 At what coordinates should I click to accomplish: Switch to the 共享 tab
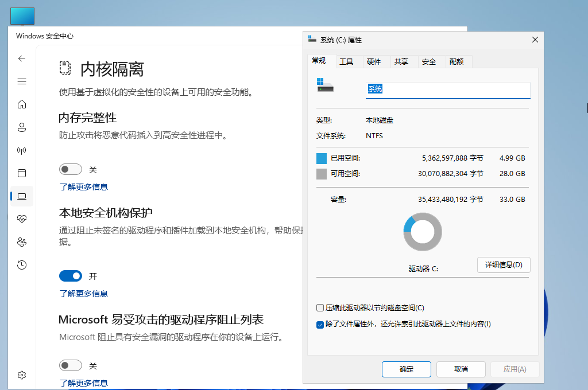(401, 62)
